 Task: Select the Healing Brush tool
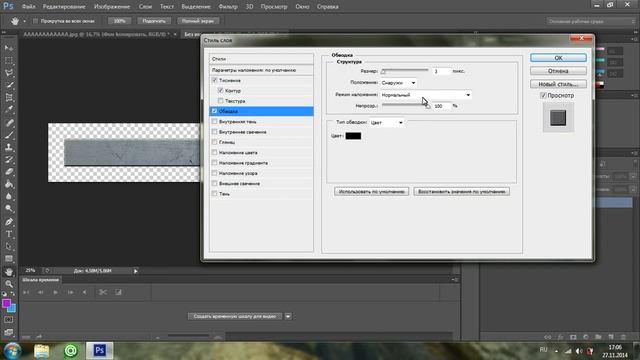tap(9, 122)
